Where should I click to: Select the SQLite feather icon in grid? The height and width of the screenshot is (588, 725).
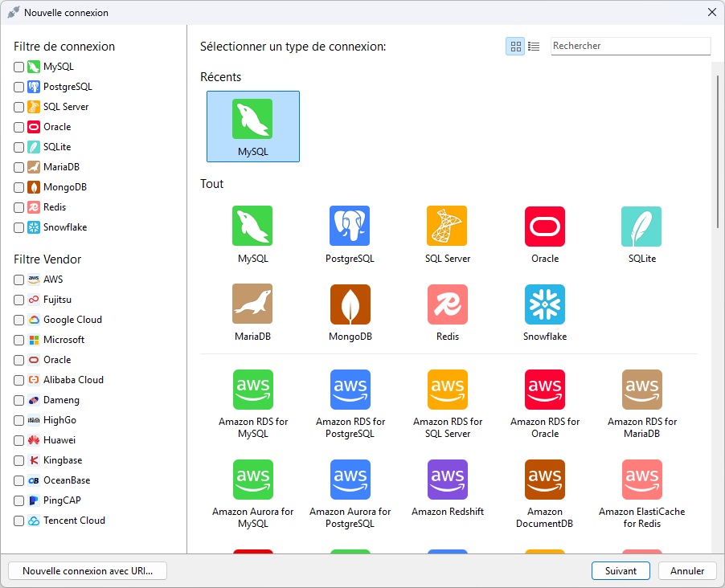tap(641, 226)
